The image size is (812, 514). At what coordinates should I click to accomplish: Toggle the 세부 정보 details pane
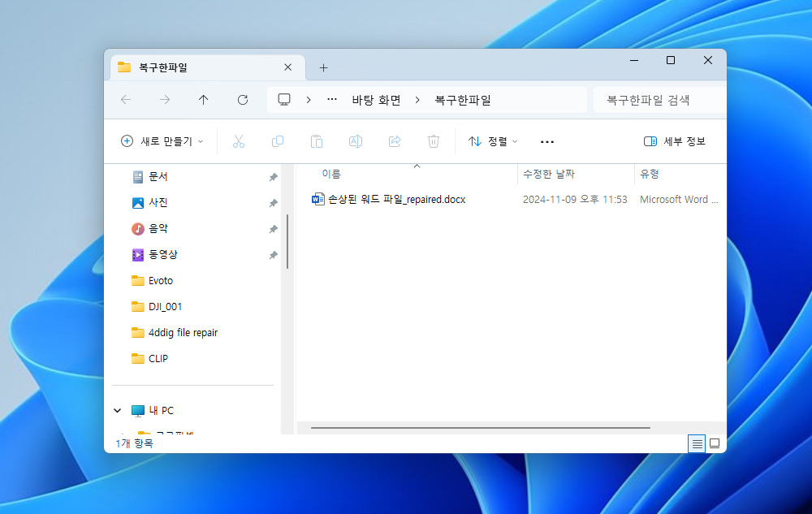pyautogui.click(x=675, y=141)
